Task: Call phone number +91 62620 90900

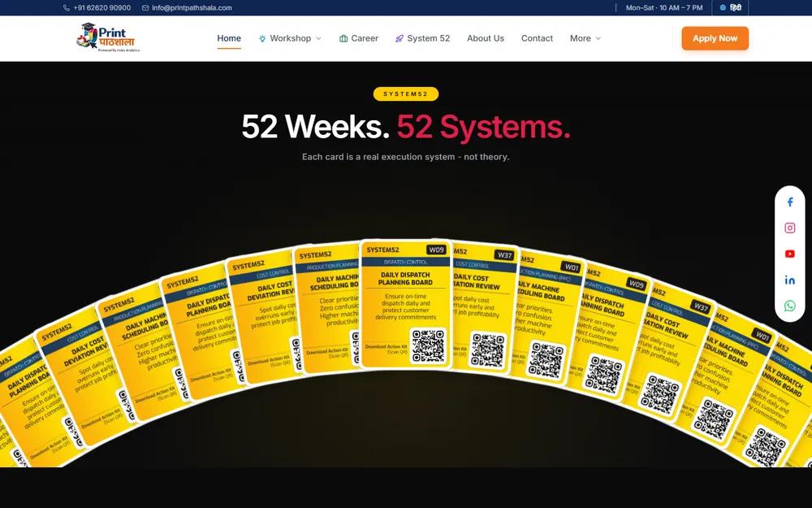Action: coord(102,8)
